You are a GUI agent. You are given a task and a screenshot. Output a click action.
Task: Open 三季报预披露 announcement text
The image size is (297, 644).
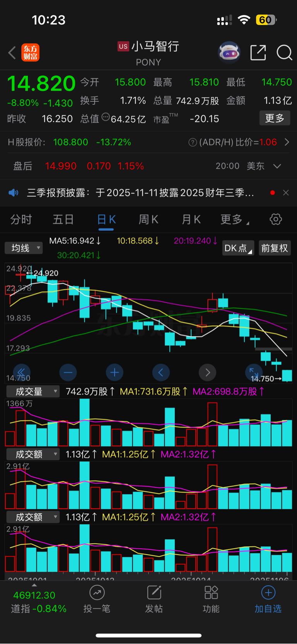coord(140,192)
